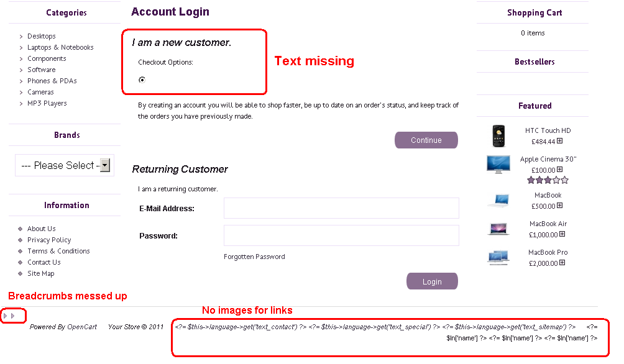Open the Brands 'Please Select' dropdown
The width and height of the screenshot is (624, 364).
65,165
